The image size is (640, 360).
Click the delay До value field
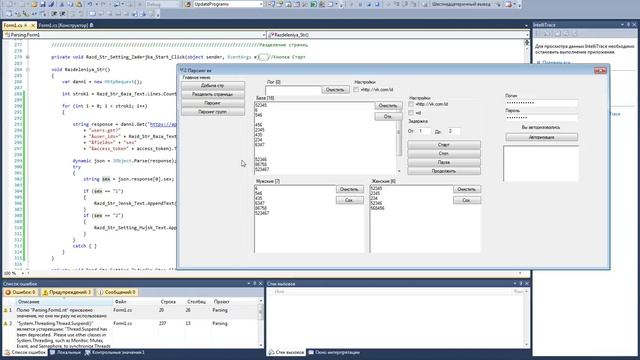tap(454, 131)
